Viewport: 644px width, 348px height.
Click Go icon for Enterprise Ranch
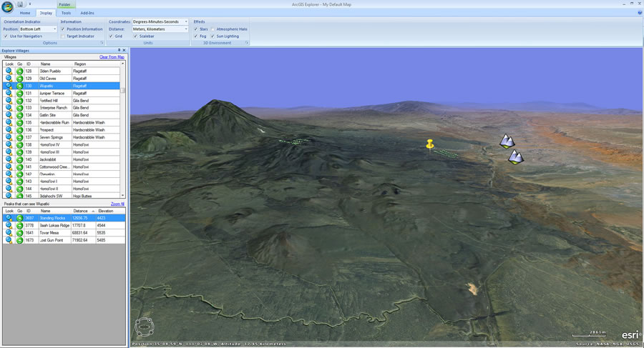point(20,108)
